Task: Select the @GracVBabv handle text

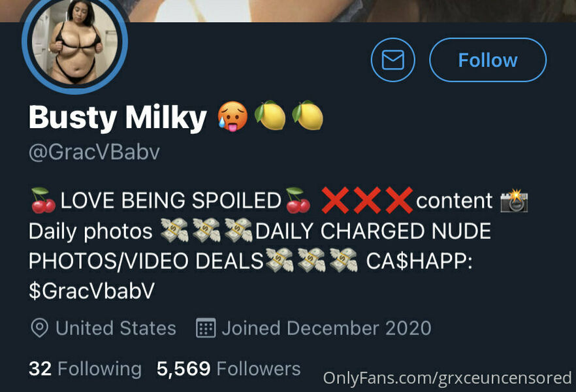Action: [95, 152]
